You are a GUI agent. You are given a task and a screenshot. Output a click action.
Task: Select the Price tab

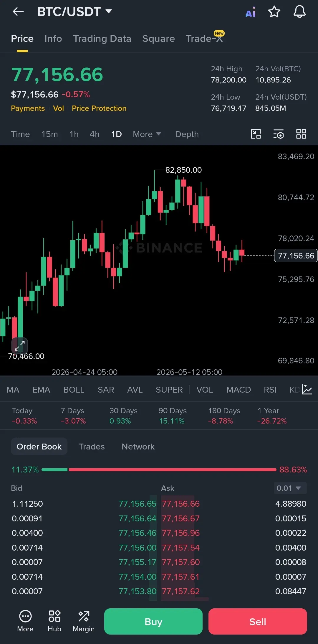coord(22,39)
